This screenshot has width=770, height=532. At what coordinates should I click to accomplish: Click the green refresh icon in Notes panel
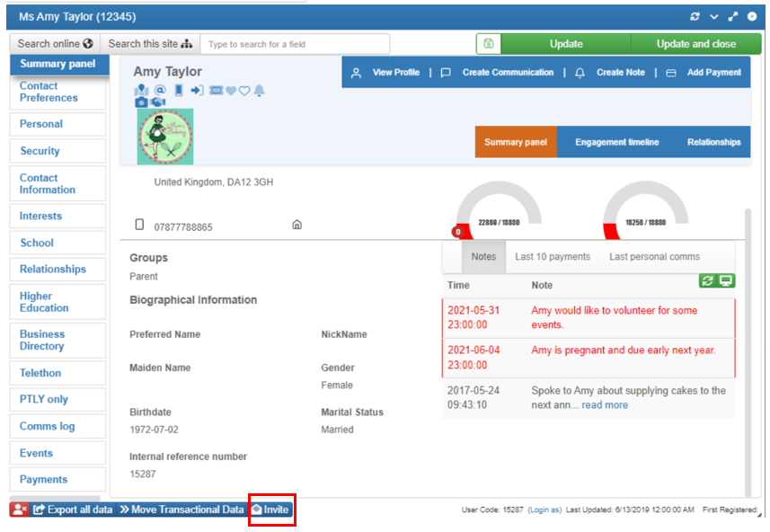(708, 280)
